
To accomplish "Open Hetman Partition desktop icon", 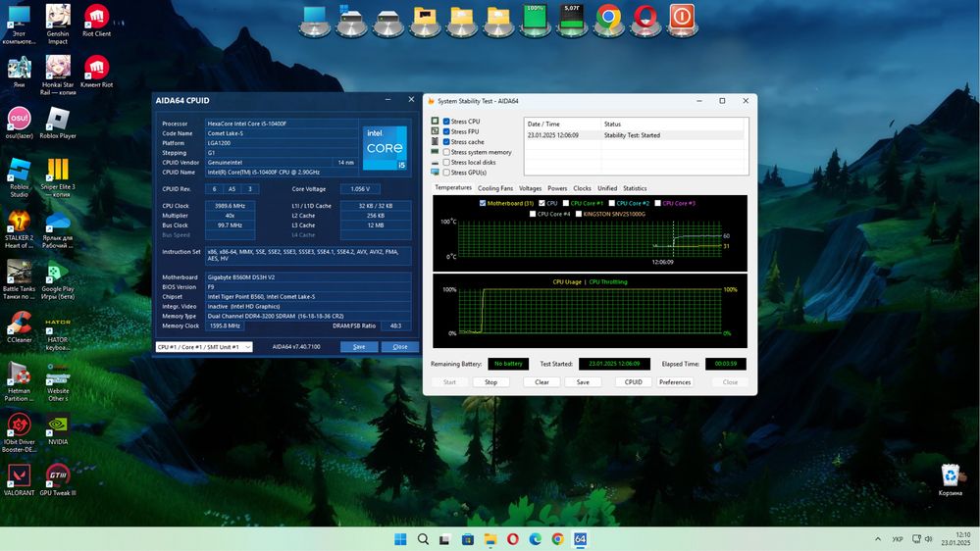I will [18, 381].
